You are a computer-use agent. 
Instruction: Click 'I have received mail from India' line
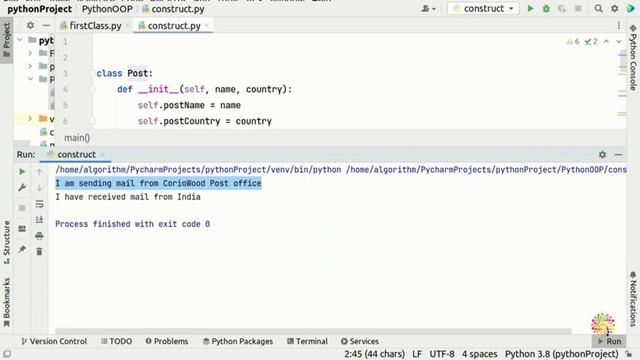[128, 197]
